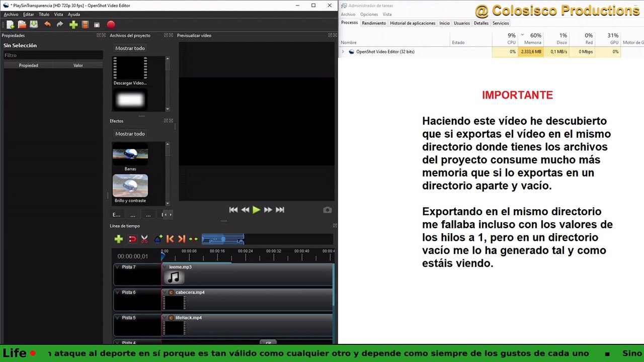Open the Archivo menu in OpenShot
Screen dimensions: 644x362
[11, 15]
